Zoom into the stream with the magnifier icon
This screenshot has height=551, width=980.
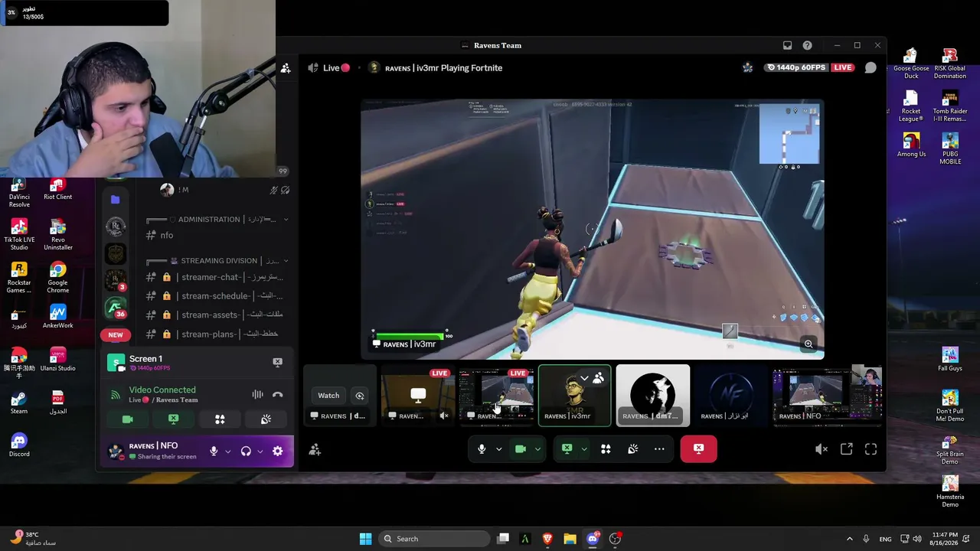click(808, 344)
